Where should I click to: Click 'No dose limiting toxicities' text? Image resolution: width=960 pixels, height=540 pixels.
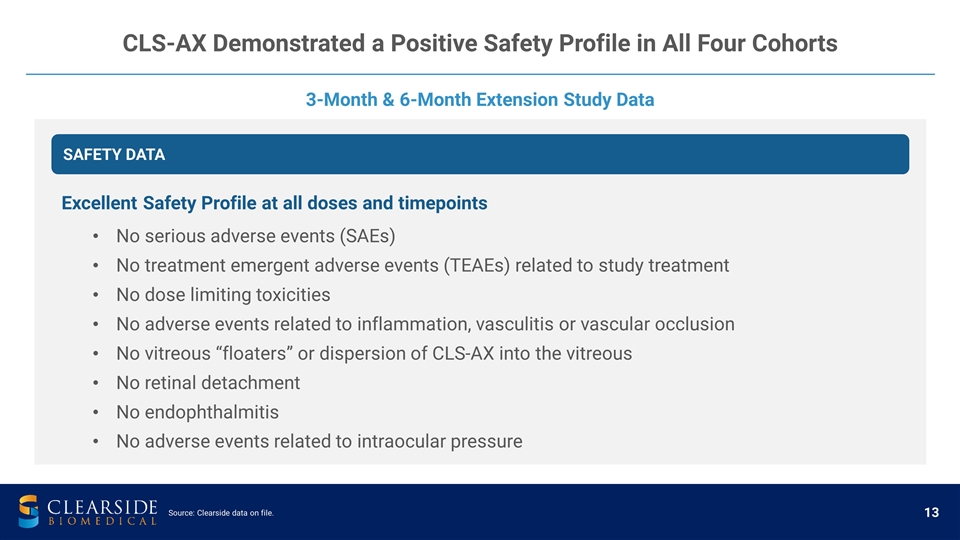click(x=223, y=295)
